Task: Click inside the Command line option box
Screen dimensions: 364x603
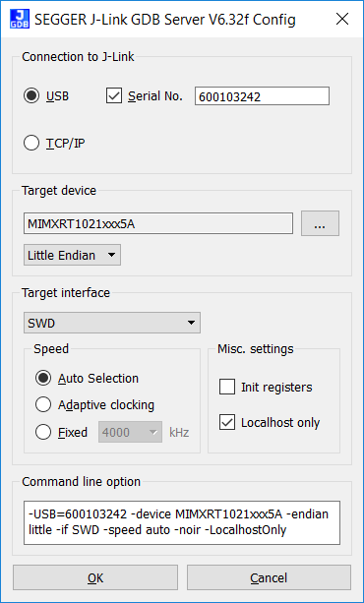Action: coord(182,522)
